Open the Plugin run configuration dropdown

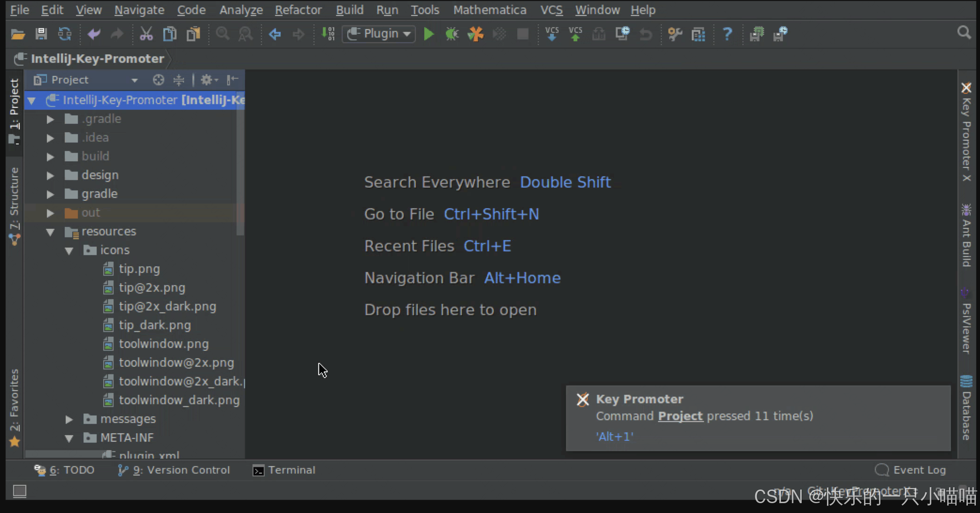click(379, 34)
